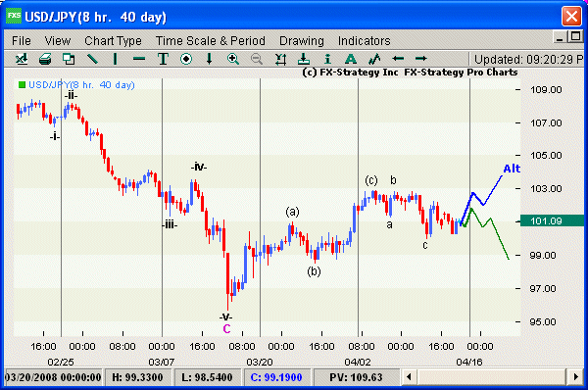This screenshot has width=588, height=390.
Task: Click the green legend square for USD/JPY
Action: pyautogui.click(x=23, y=85)
